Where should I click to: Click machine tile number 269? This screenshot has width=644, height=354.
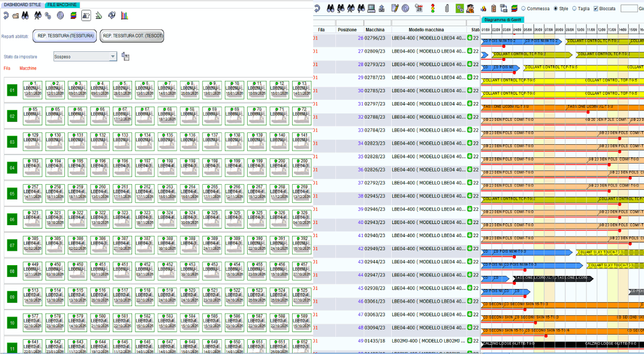point(301,193)
